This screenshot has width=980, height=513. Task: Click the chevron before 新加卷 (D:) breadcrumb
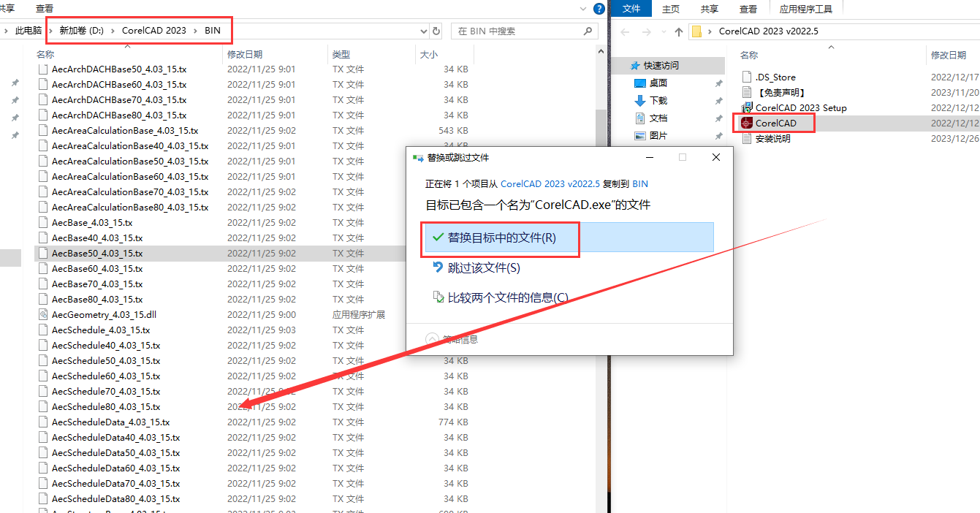point(50,31)
